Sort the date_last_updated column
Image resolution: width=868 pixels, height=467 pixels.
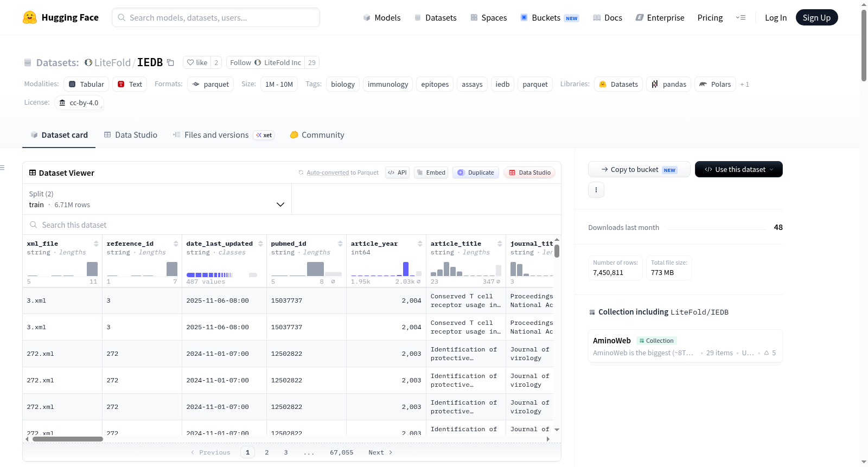260,244
